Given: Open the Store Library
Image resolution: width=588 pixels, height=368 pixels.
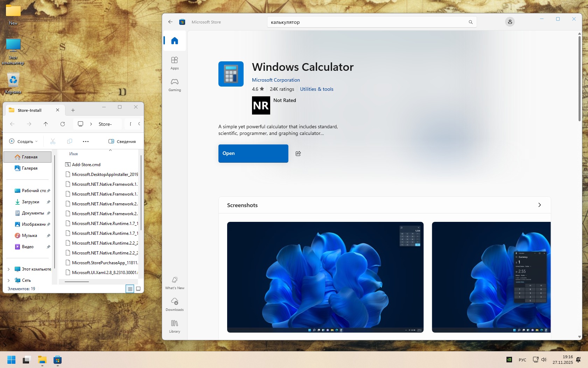Looking at the screenshot, I should pos(175,326).
